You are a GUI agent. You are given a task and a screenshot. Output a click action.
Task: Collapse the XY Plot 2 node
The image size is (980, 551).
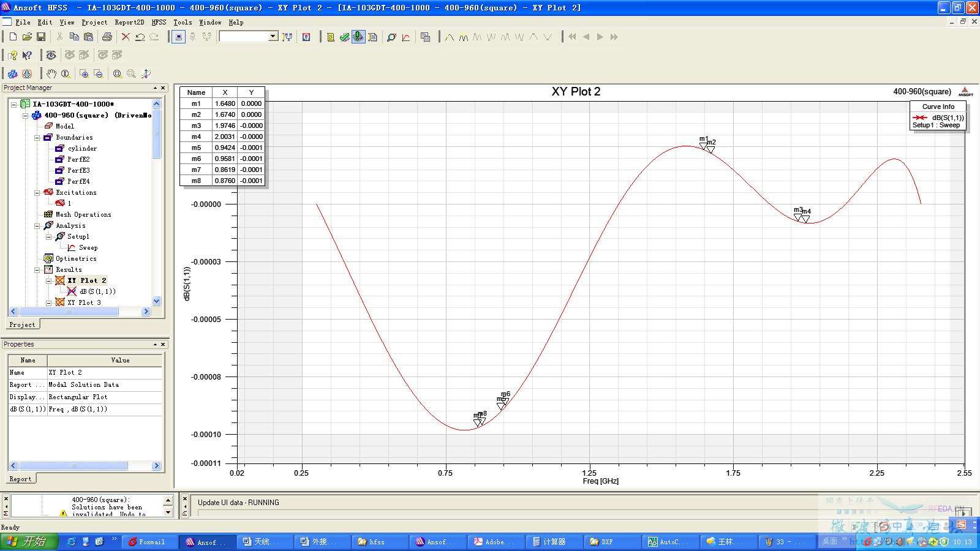click(48, 280)
